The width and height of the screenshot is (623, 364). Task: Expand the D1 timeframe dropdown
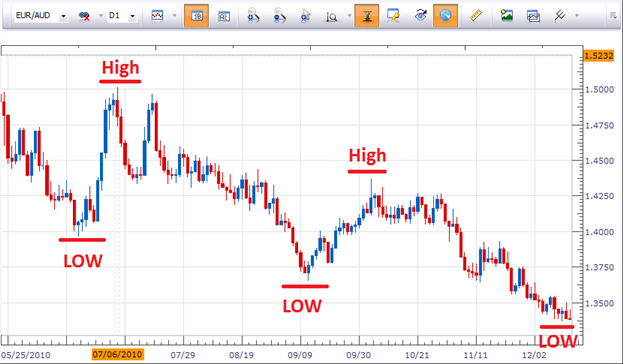pos(132,16)
